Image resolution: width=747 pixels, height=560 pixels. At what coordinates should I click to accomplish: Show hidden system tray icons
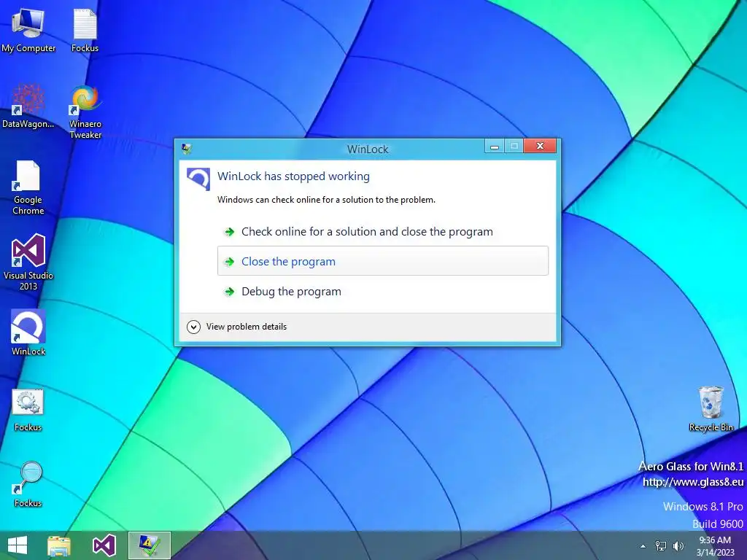(643, 546)
